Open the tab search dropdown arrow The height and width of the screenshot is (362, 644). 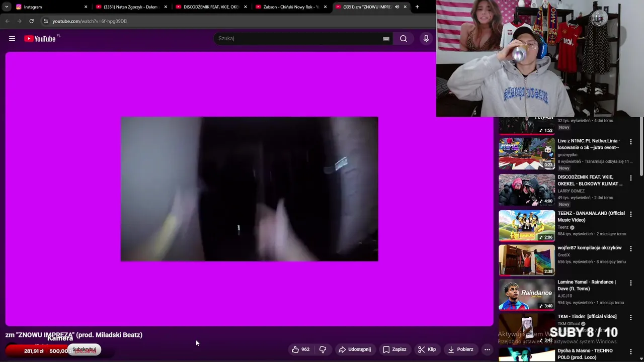7,7
